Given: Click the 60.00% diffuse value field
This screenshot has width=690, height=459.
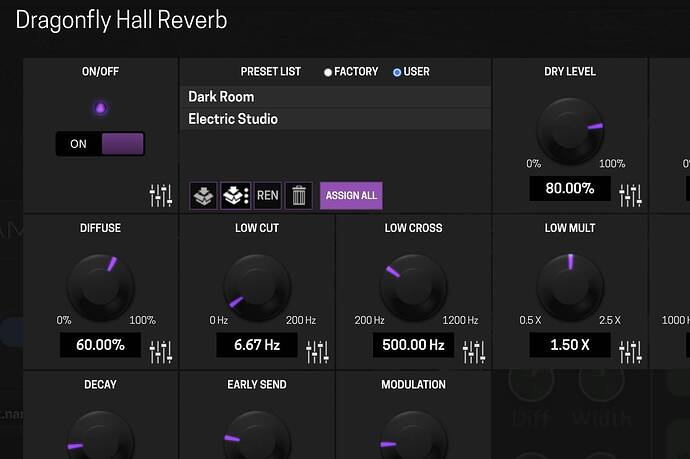Looking at the screenshot, I should click(x=100, y=345).
